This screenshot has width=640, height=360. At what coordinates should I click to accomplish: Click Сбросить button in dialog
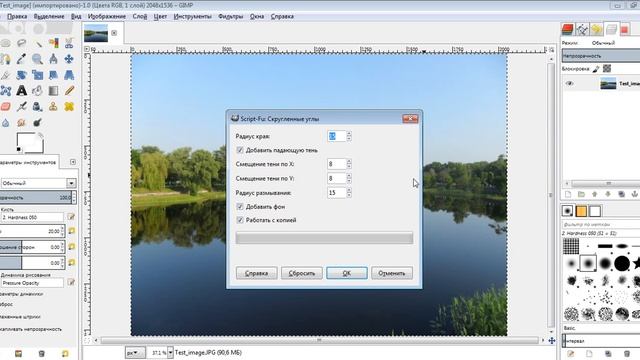tap(302, 273)
